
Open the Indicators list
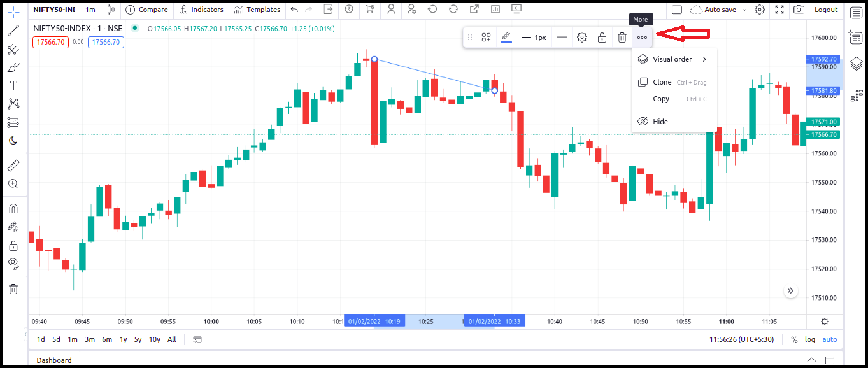[202, 10]
